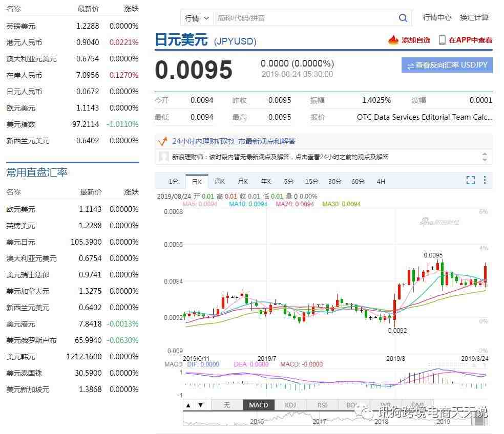Click the 美元韩元 row
This screenshot has width=504, height=434.
click(72, 357)
